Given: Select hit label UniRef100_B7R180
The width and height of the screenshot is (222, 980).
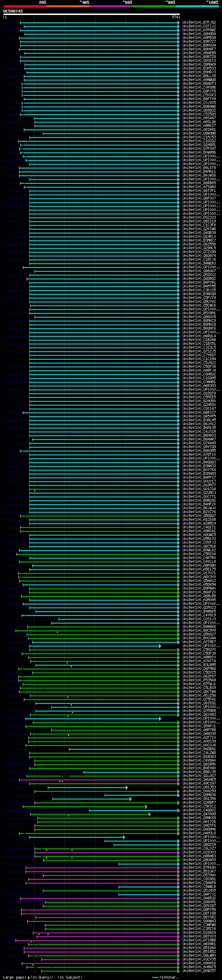Looking at the screenshot, I should tap(199, 867).
